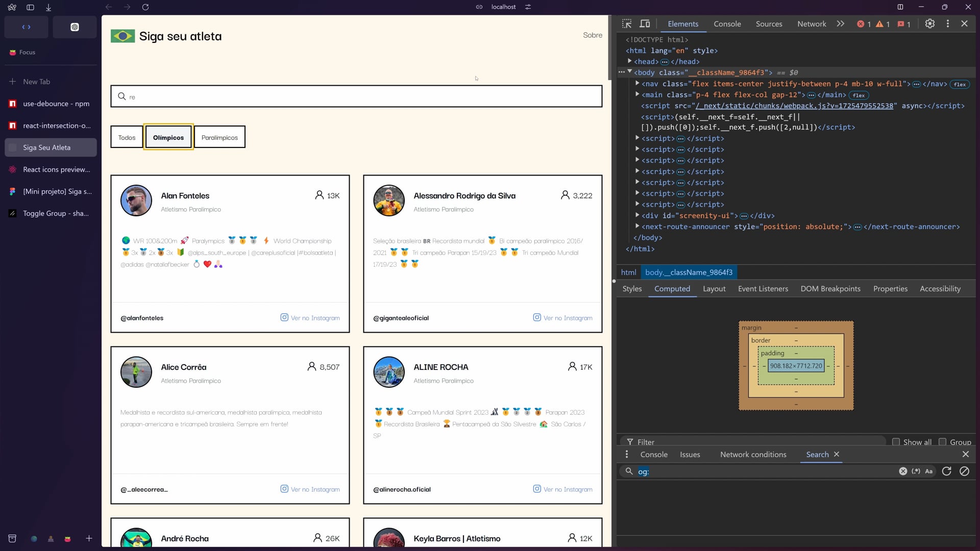Screen dimensions: 980x551
Task: Toggle the flex badge on nav element
Action: tap(960, 84)
